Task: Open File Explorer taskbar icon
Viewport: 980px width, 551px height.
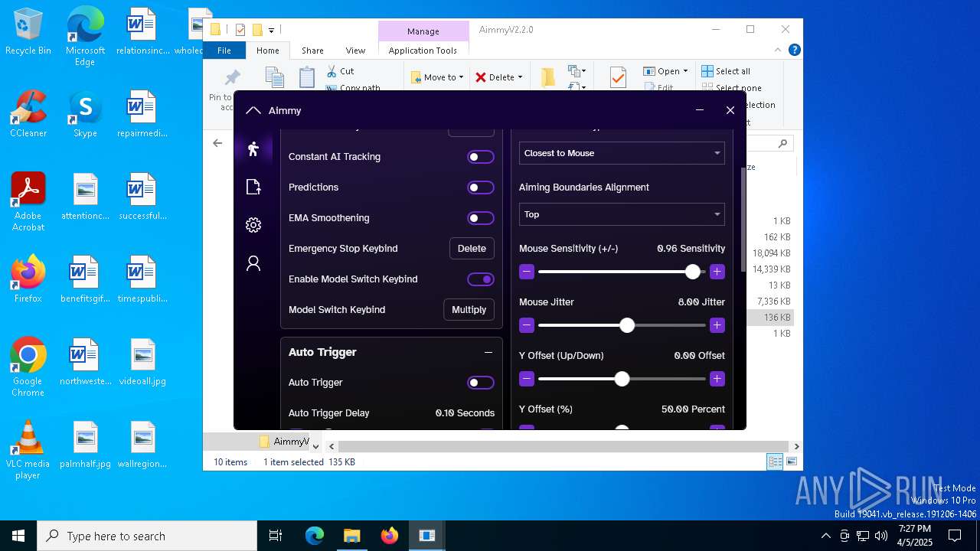Action: point(351,536)
